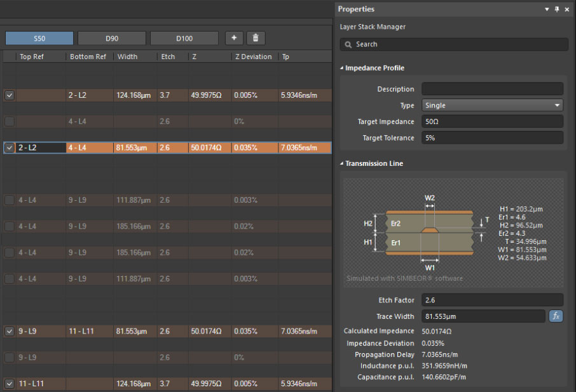Open the trace width formula fx button
576x392 pixels.
556,316
